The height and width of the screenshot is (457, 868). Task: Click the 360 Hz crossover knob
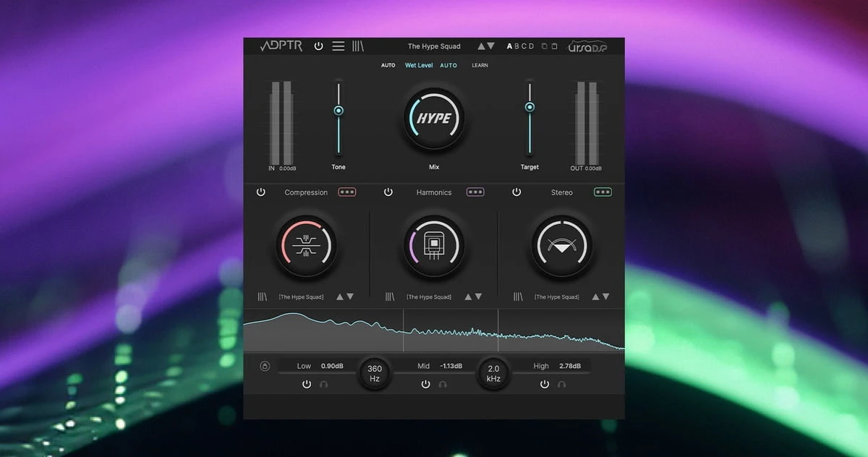(375, 373)
